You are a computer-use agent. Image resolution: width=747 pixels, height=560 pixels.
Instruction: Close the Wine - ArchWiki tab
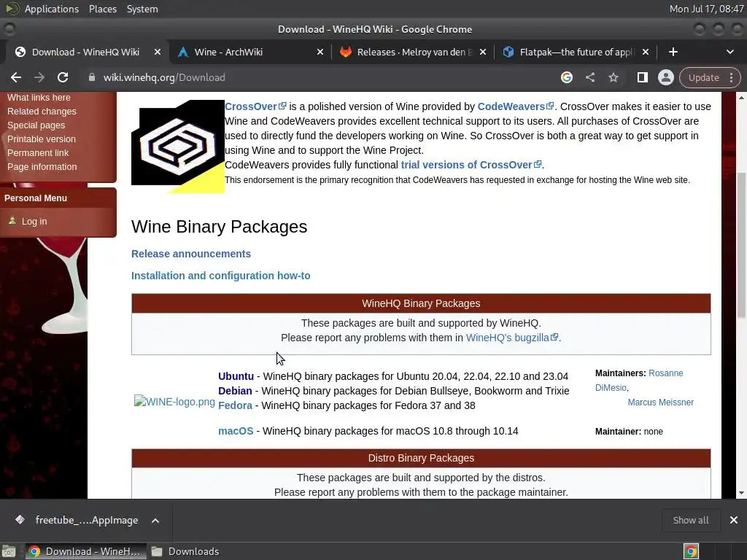coord(320,52)
